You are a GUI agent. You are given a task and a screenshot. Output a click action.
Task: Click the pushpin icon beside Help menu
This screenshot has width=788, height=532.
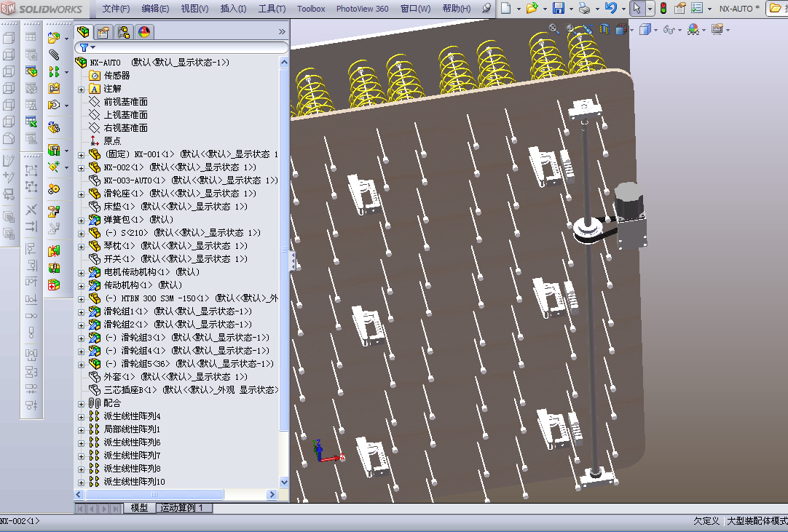click(486, 8)
